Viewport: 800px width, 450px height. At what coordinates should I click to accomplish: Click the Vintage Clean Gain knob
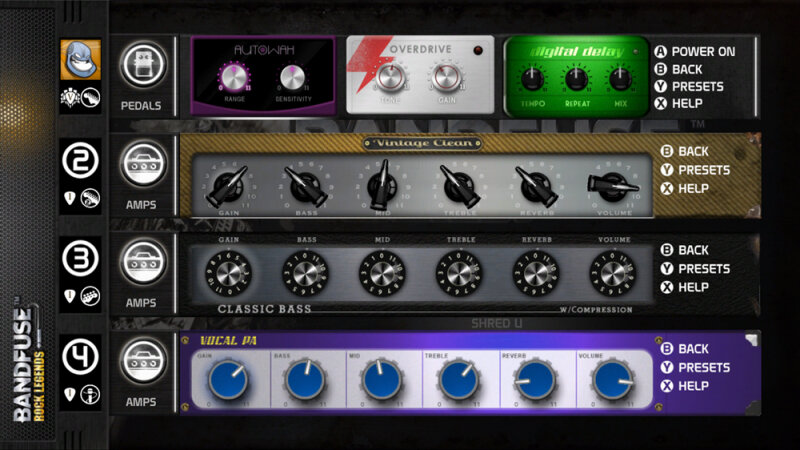coord(228,186)
